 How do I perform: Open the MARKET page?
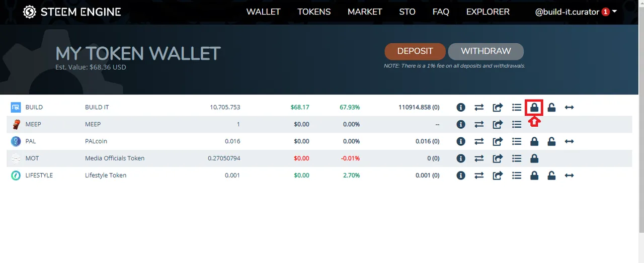(x=365, y=12)
